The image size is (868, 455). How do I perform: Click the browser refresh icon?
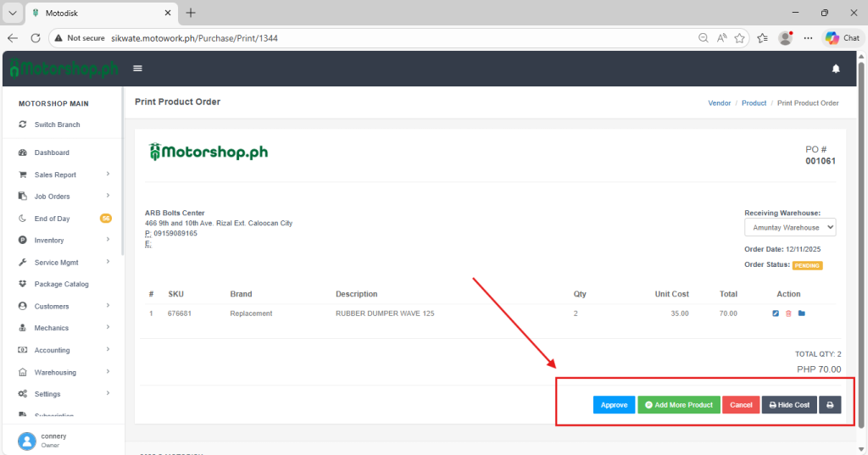(x=36, y=38)
